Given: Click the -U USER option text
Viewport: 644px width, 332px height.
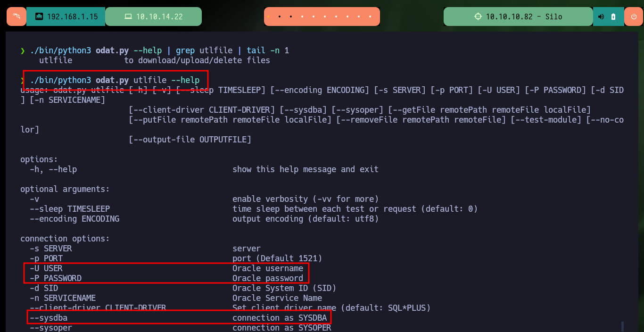Looking at the screenshot, I should click(x=46, y=268).
